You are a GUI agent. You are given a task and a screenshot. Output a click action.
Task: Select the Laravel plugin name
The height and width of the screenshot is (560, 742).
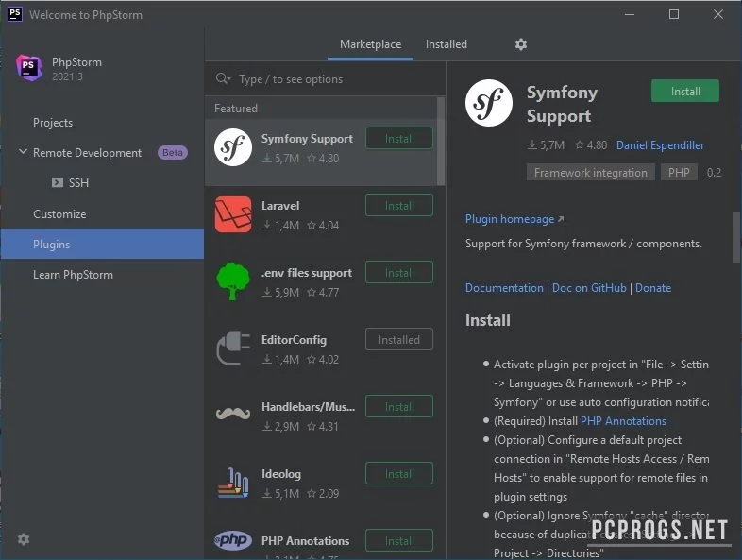pyautogui.click(x=280, y=206)
